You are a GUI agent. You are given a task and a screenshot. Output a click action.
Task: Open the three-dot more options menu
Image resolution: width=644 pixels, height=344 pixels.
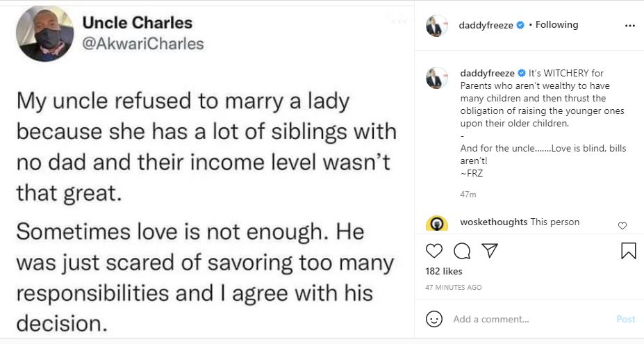click(629, 26)
